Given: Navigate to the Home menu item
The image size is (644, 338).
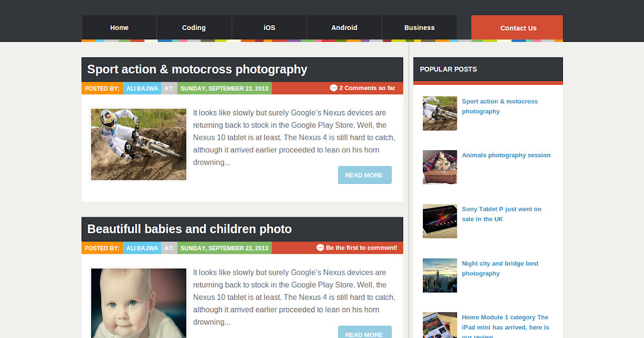Looking at the screenshot, I should click(119, 27).
